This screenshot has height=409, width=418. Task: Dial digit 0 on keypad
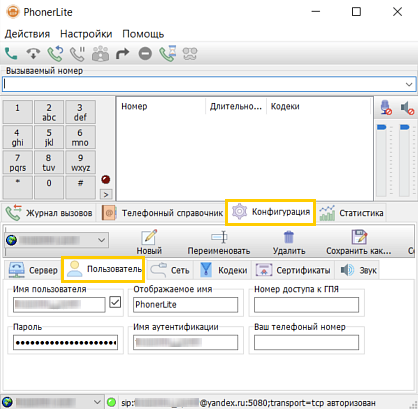click(49, 187)
